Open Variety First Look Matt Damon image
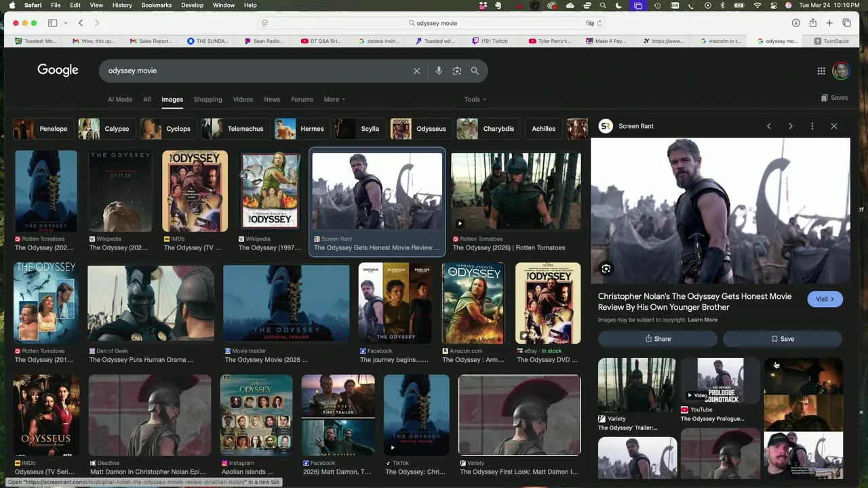Screen dimensions: 868x488 pos(519,415)
